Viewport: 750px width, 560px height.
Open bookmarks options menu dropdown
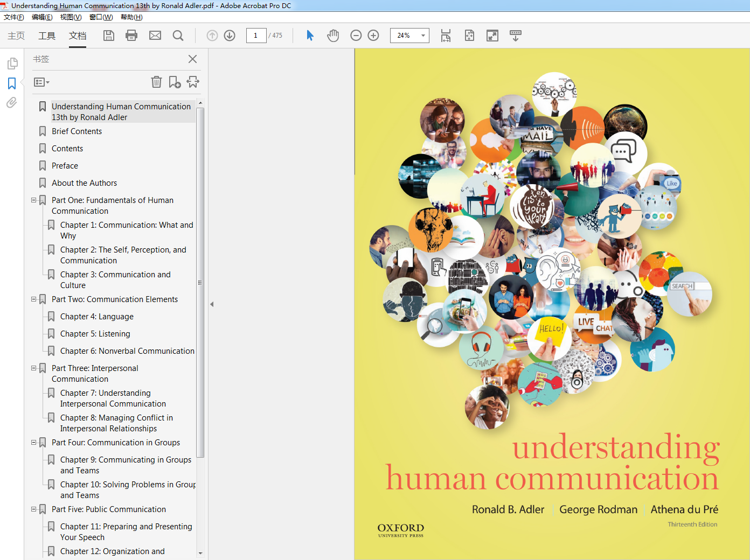tap(41, 82)
